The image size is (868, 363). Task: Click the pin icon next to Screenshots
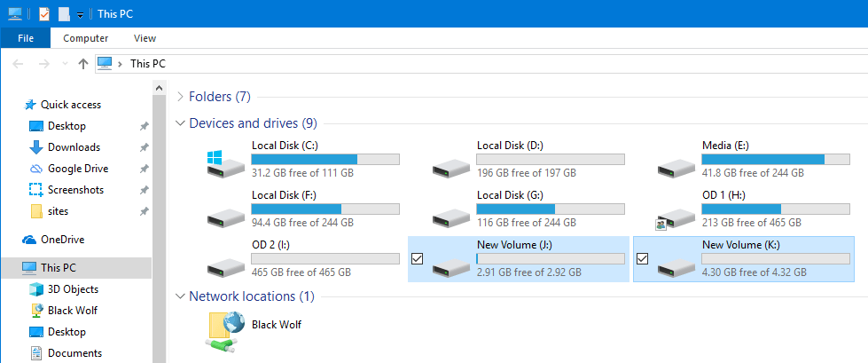click(x=144, y=190)
